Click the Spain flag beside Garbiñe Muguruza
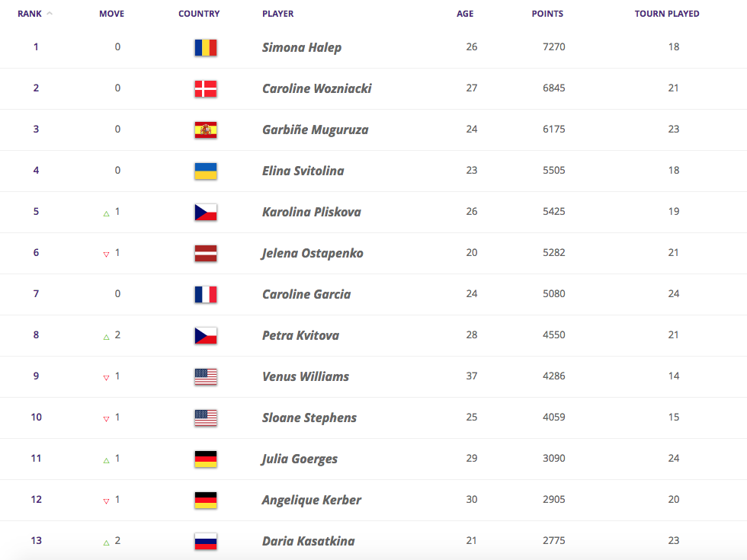This screenshot has height=560, width=747. coord(206,130)
